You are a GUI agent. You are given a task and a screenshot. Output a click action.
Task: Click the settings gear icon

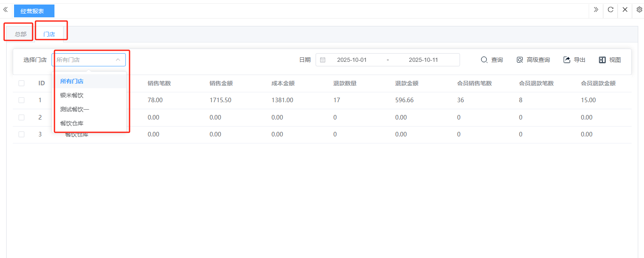coord(639,10)
